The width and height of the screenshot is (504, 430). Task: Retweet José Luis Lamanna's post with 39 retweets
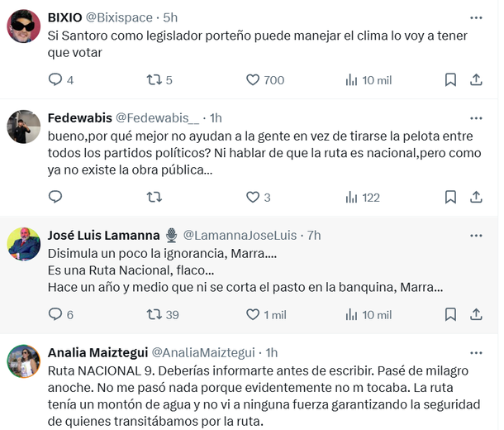pos(154,314)
